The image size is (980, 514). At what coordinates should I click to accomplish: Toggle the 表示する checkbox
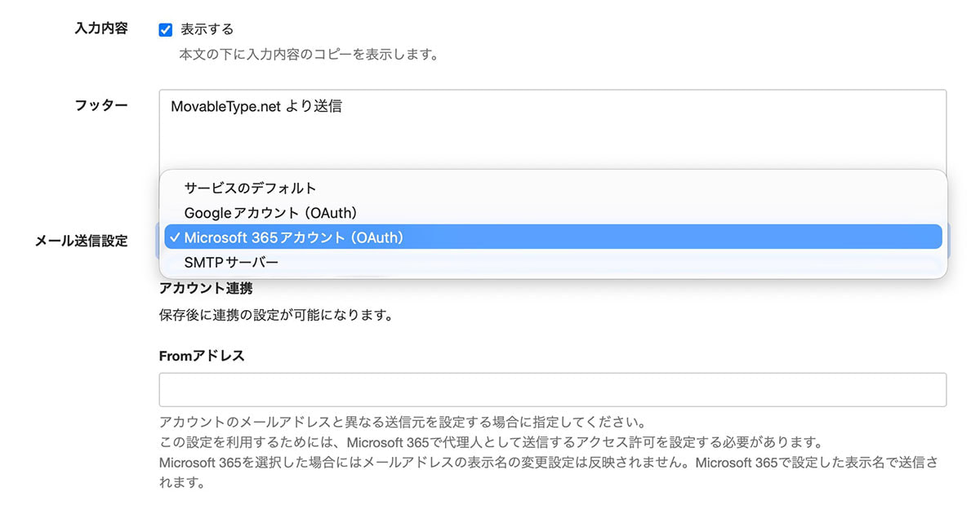(166, 30)
